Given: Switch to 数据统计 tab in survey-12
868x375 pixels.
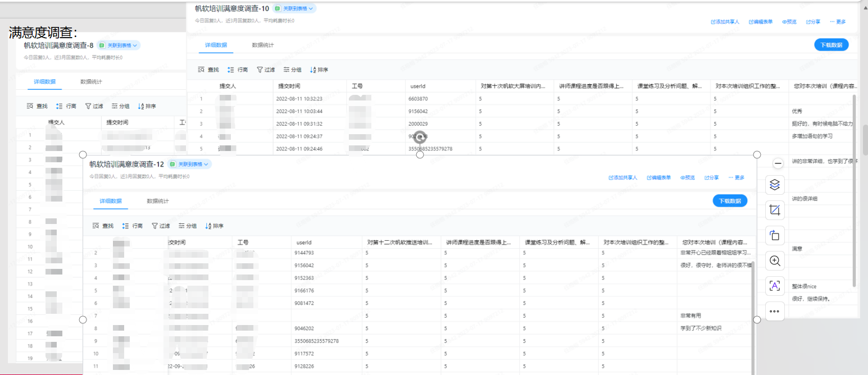Looking at the screenshot, I should pyautogui.click(x=158, y=201).
